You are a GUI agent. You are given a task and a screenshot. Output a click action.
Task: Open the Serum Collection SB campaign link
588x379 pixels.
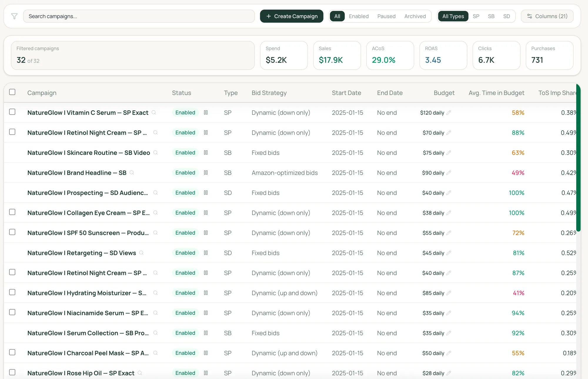(88, 333)
